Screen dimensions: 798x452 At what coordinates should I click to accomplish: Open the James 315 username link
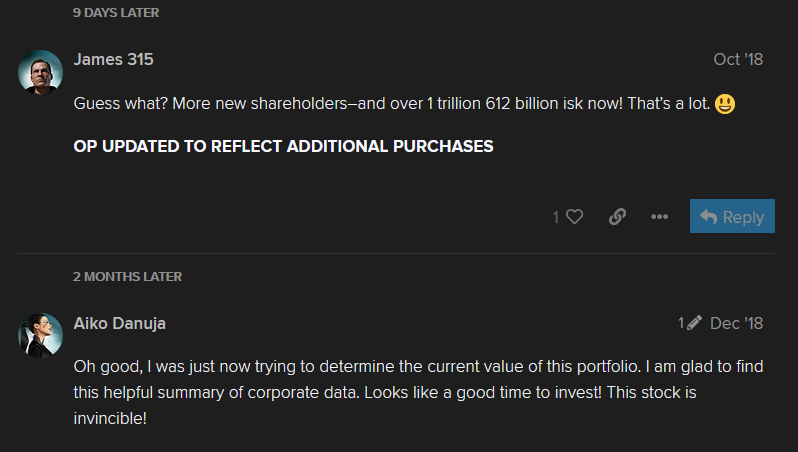pos(113,60)
